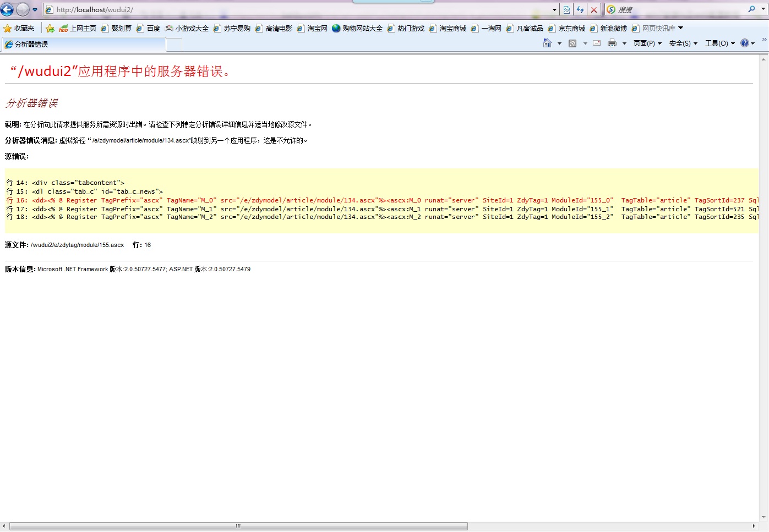Click the localhost address bar field
The height and width of the screenshot is (532, 769).
297,9
